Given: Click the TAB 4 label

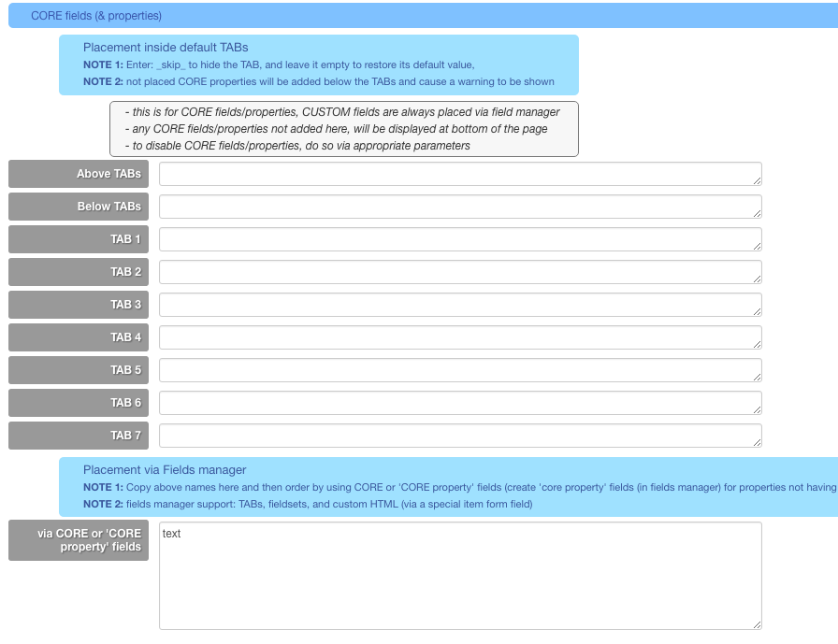Looking at the screenshot, I should (x=79, y=336).
